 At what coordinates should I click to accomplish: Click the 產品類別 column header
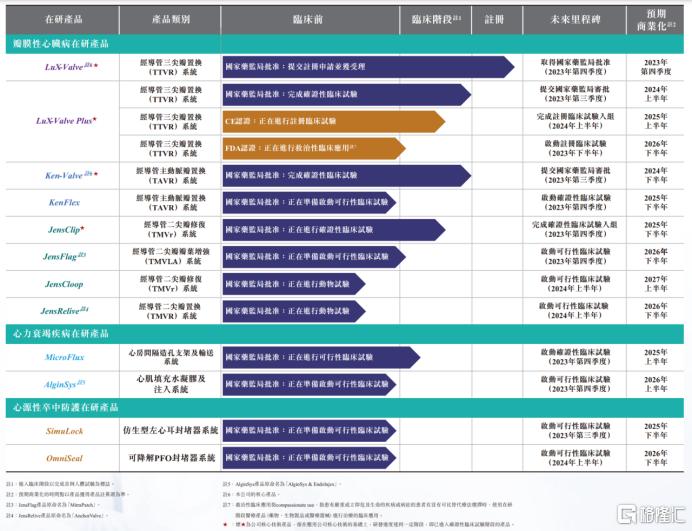tap(171, 19)
